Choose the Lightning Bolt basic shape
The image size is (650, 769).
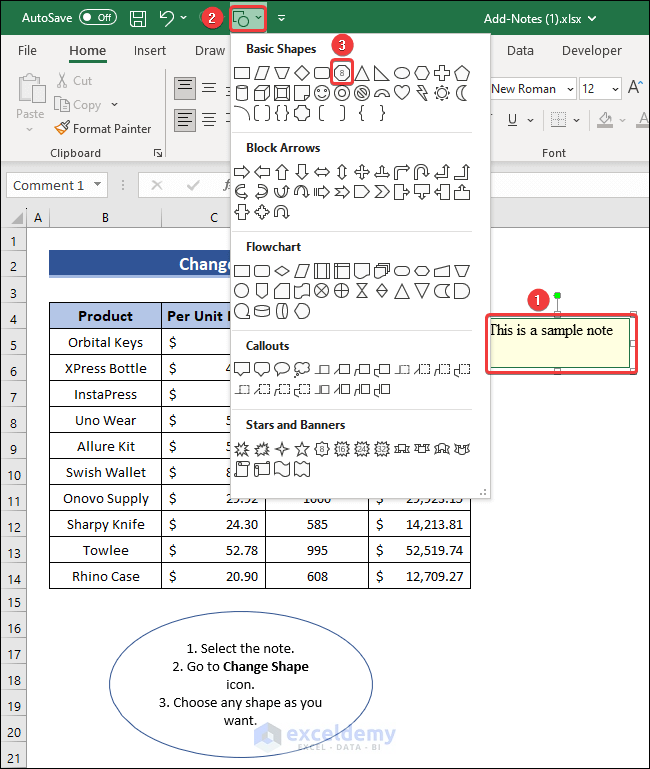[421, 93]
